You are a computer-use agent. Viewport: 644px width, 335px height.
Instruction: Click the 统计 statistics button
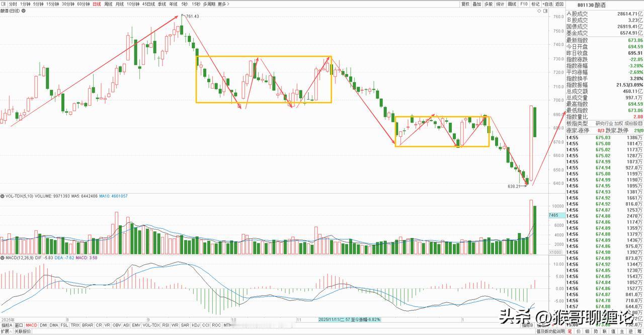pyautogui.click(x=500, y=4)
